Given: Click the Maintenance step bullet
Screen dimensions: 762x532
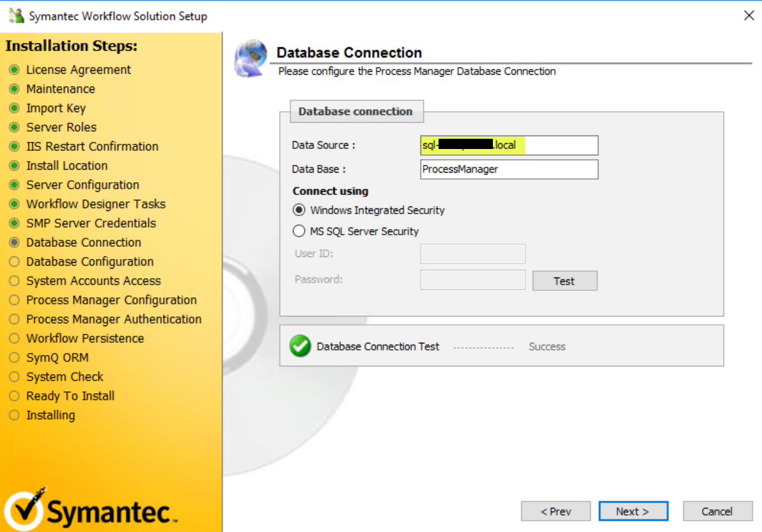Looking at the screenshot, I should tap(15, 89).
